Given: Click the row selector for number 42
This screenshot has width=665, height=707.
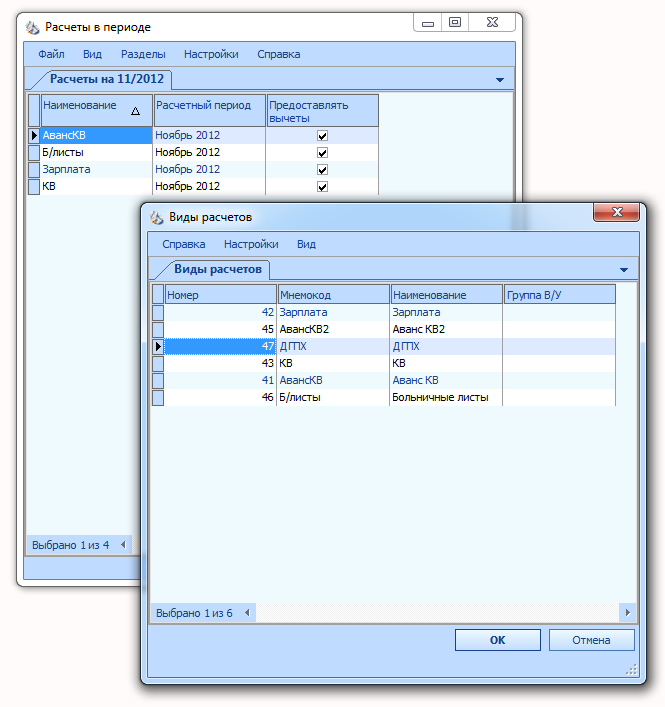Looking at the screenshot, I should coord(158,312).
